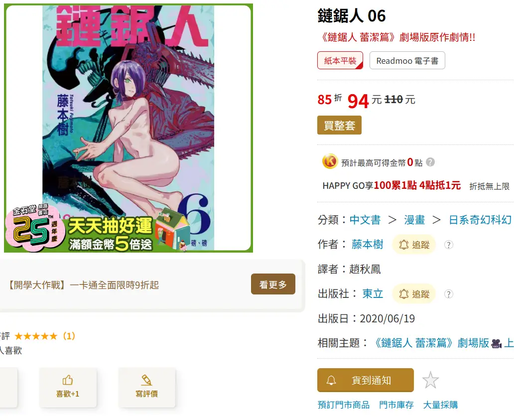Click the 門市庫存 link
The image size is (514, 420).
[396, 405]
